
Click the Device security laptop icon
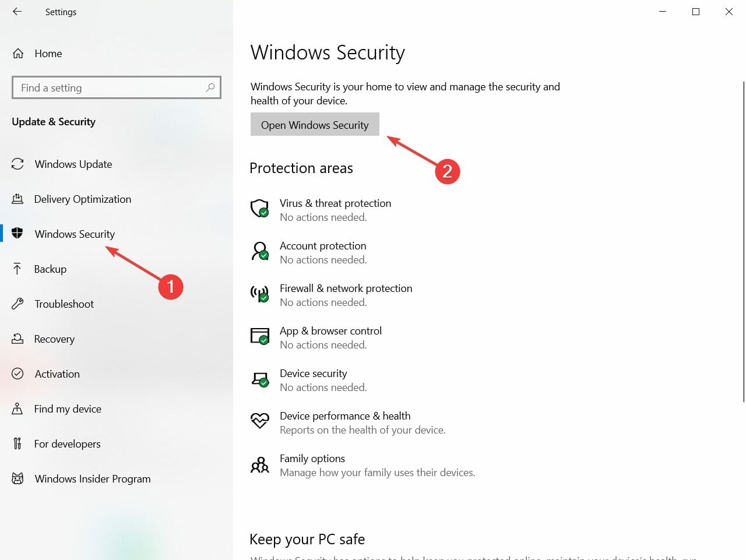(260, 379)
